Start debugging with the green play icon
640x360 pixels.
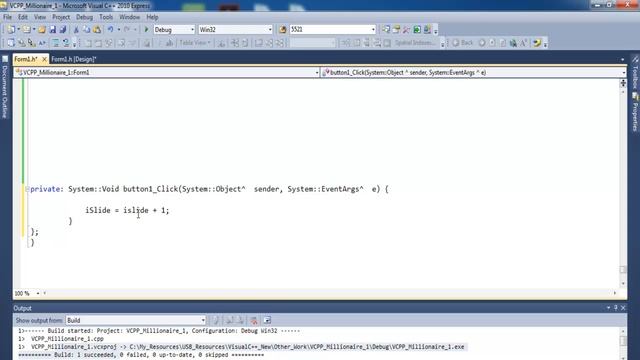tap(146, 29)
